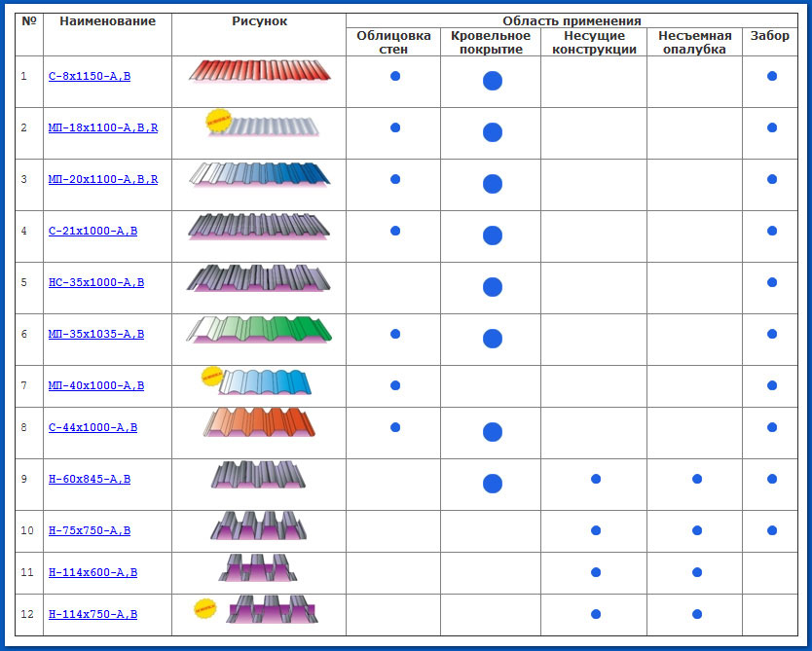Image resolution: width=812 pixels, height=651 pixels.
Task: Click the fence dot for С-8х1150
Action: 772,76
